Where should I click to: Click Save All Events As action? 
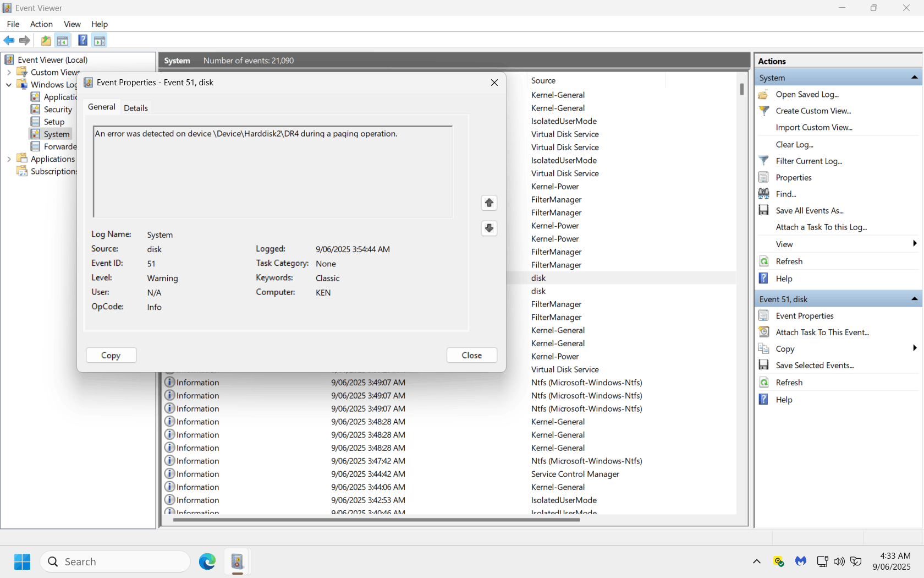point(809,210)
